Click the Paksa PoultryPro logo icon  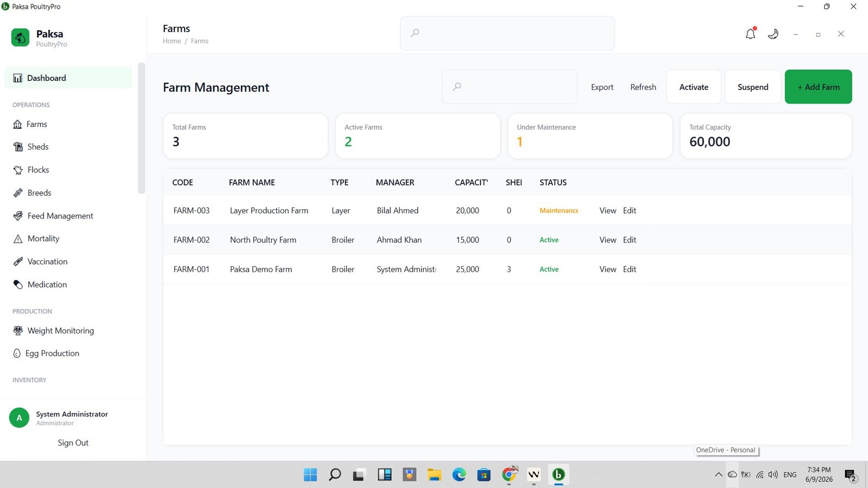pos(20,37)
